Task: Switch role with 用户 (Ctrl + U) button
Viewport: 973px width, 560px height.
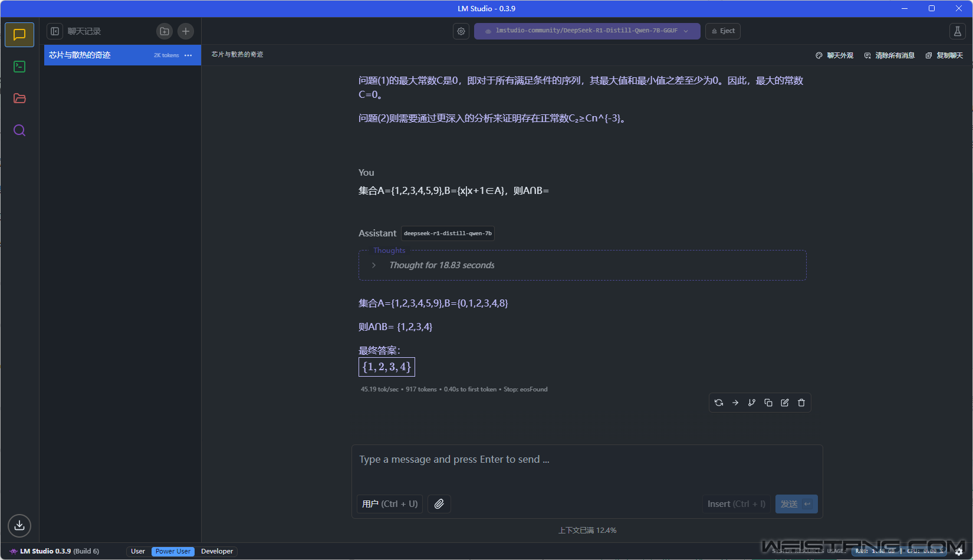Action: [390, 504]
